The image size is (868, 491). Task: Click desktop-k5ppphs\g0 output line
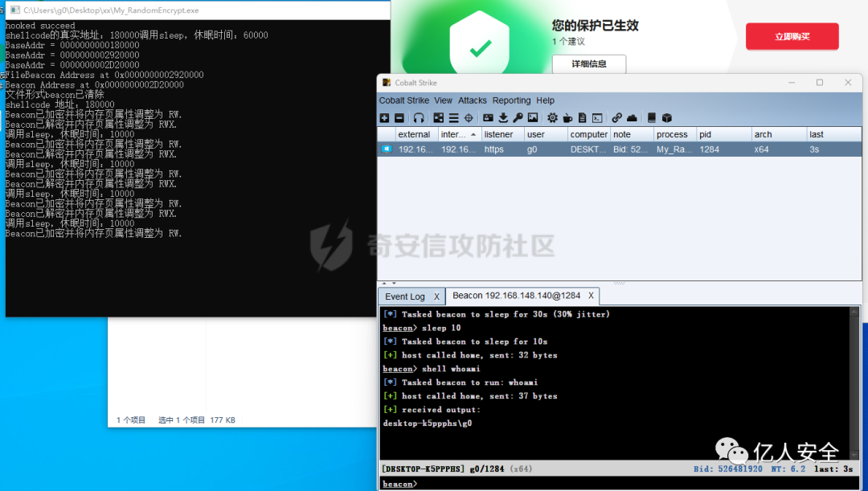428,423
